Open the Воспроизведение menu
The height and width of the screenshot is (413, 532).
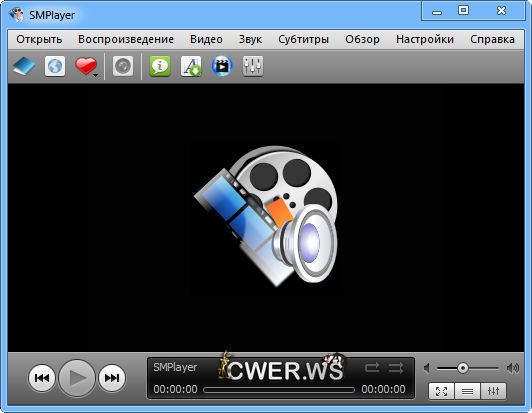click(126, 39)
